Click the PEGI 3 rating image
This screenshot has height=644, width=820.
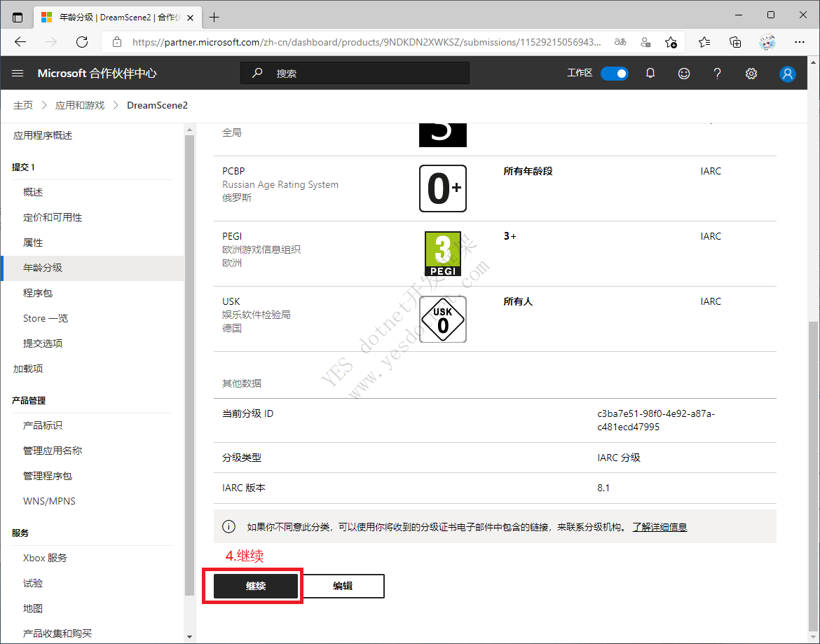point(442,254)
